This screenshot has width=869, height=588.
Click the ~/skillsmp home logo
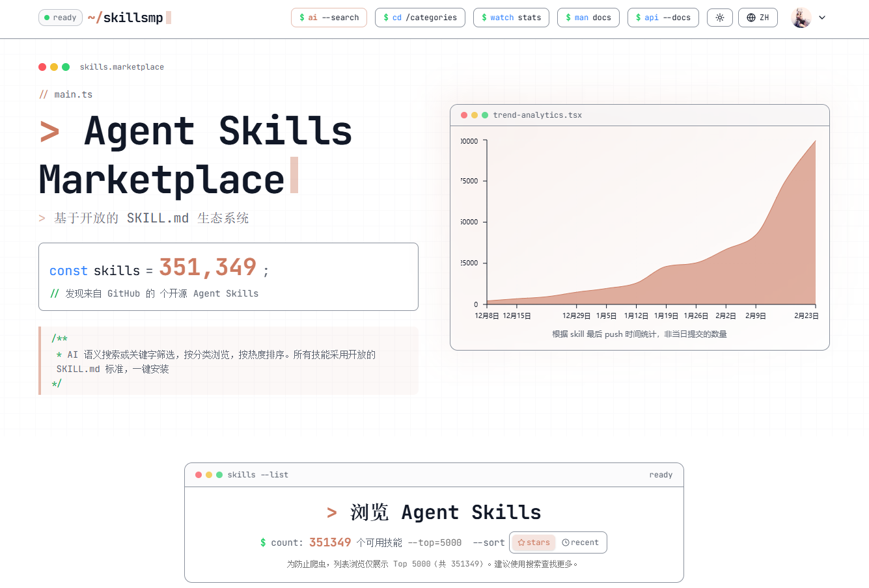[x=129, y=18]
